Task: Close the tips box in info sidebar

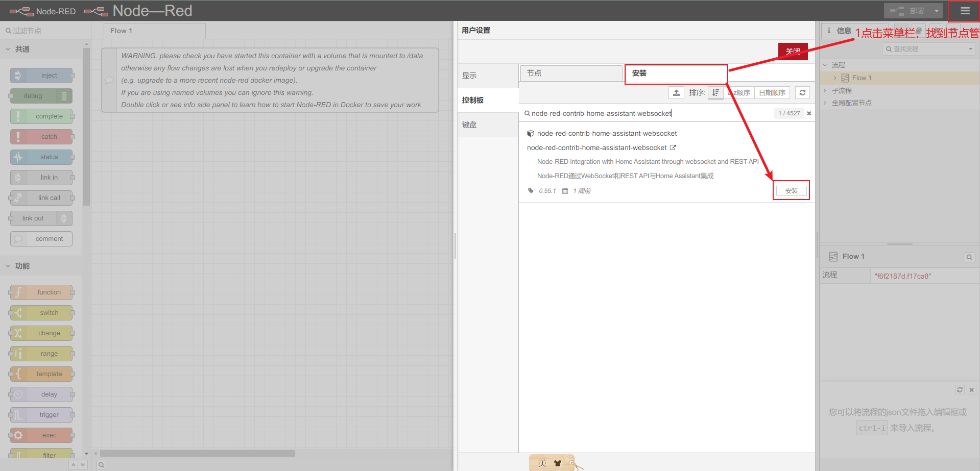Action: point(972,390)
